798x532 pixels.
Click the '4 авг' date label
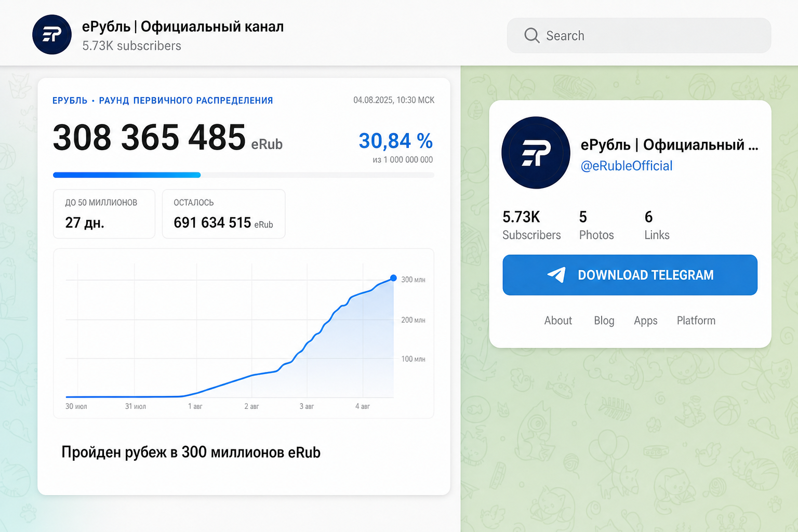363,406
